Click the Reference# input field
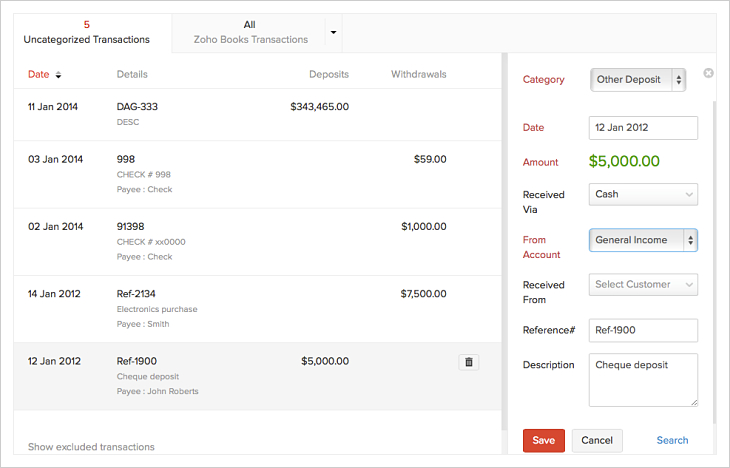Image resolution: width=730 pixels, height=468 pixels. click(643, 330)
